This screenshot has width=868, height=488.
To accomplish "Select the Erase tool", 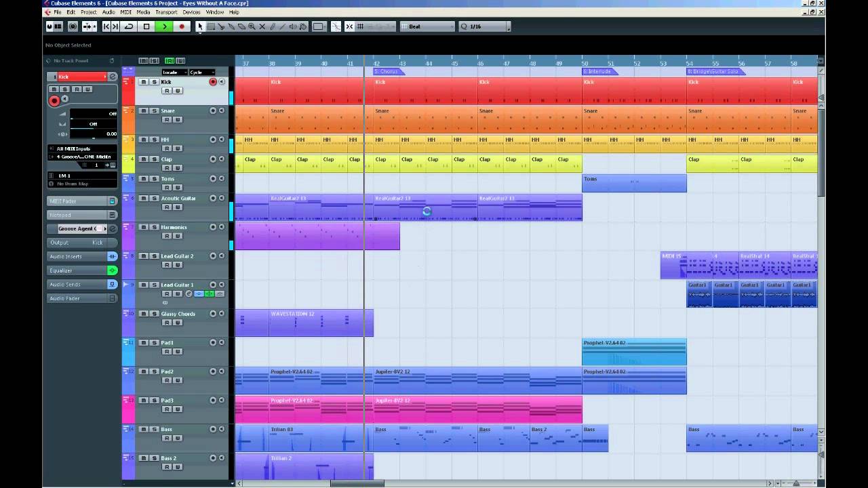I will 241,26.
